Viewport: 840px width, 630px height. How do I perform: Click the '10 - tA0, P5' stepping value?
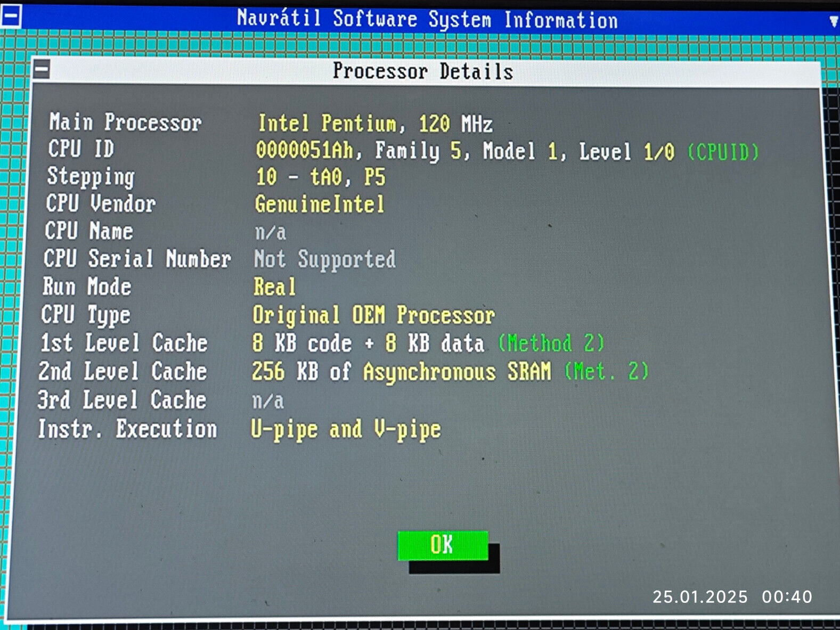(321, 177)
